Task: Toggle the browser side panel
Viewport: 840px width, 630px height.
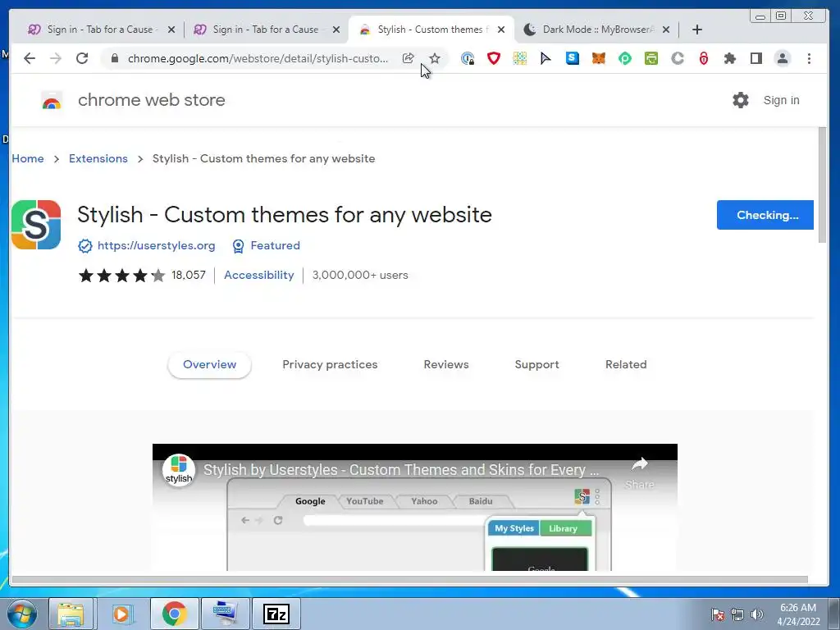Action: [756, 58]
